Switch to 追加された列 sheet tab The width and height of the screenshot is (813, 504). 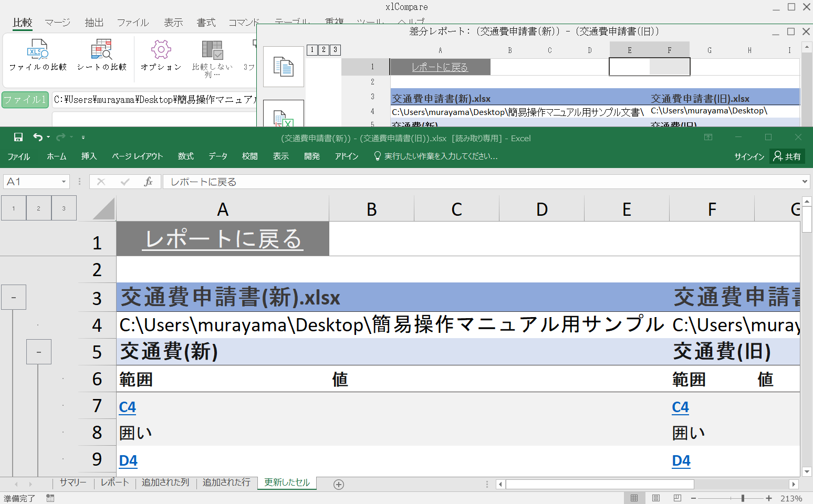tap(165, 482)
